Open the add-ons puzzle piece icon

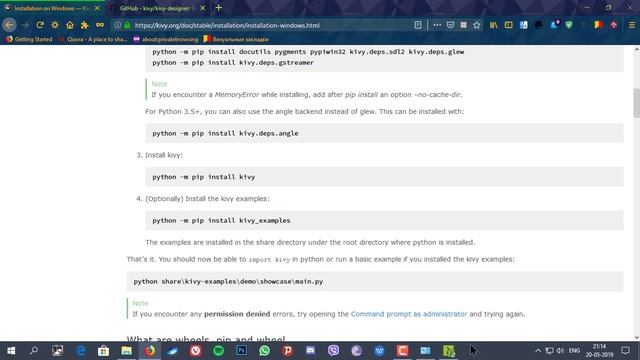pos(84,25)
